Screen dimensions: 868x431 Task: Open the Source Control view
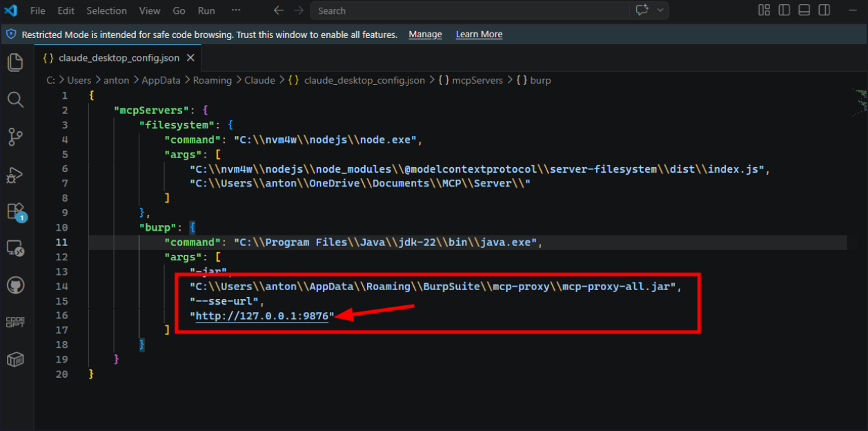click(x=15, y=137)
